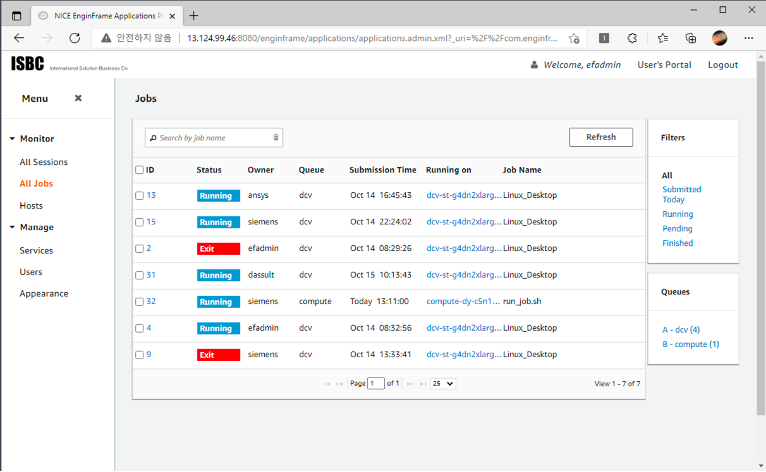Open the User's Portal link

point(664,65)
